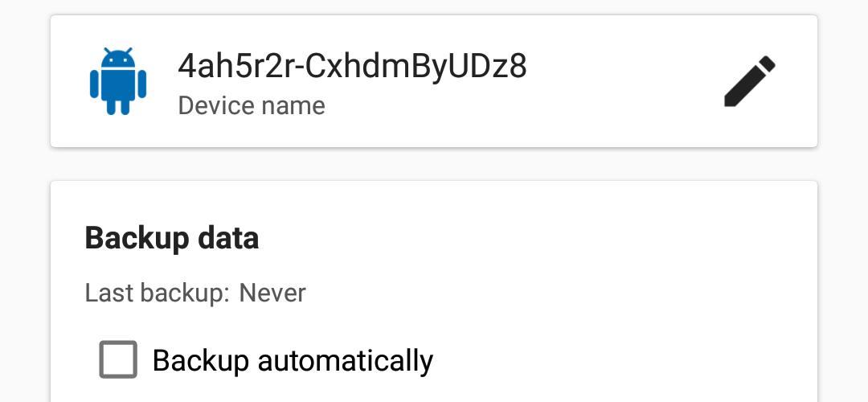Select the Android device logo

click(x=118, y=81)
